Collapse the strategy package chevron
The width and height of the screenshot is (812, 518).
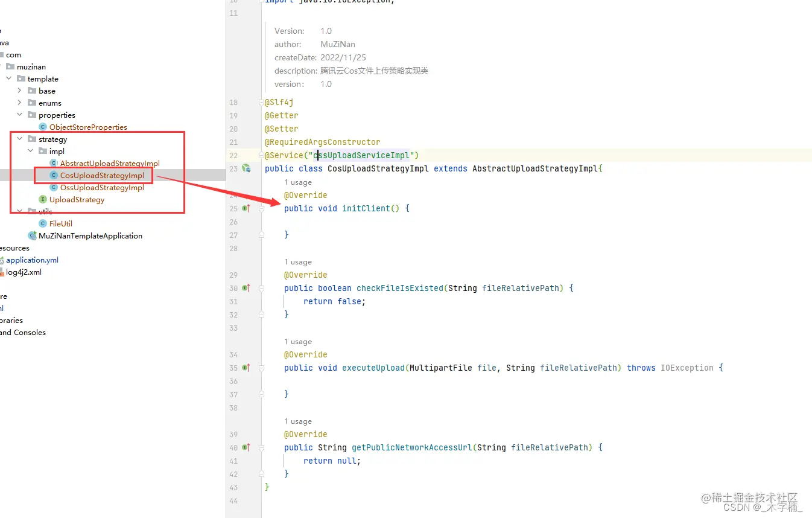tap(20, 139)
